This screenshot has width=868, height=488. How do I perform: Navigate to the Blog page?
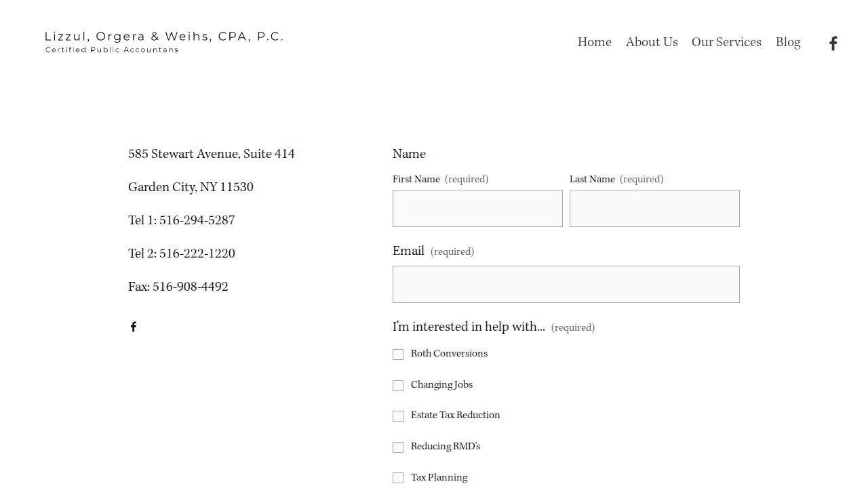(x=788, y=42)
